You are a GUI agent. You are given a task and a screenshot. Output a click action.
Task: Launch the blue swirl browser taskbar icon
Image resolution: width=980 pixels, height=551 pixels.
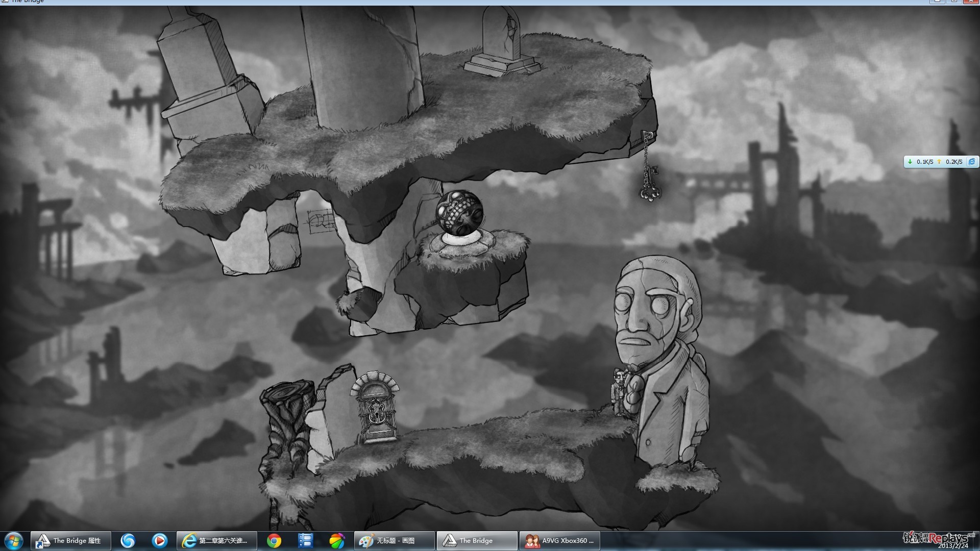click(x=128, y=541)
